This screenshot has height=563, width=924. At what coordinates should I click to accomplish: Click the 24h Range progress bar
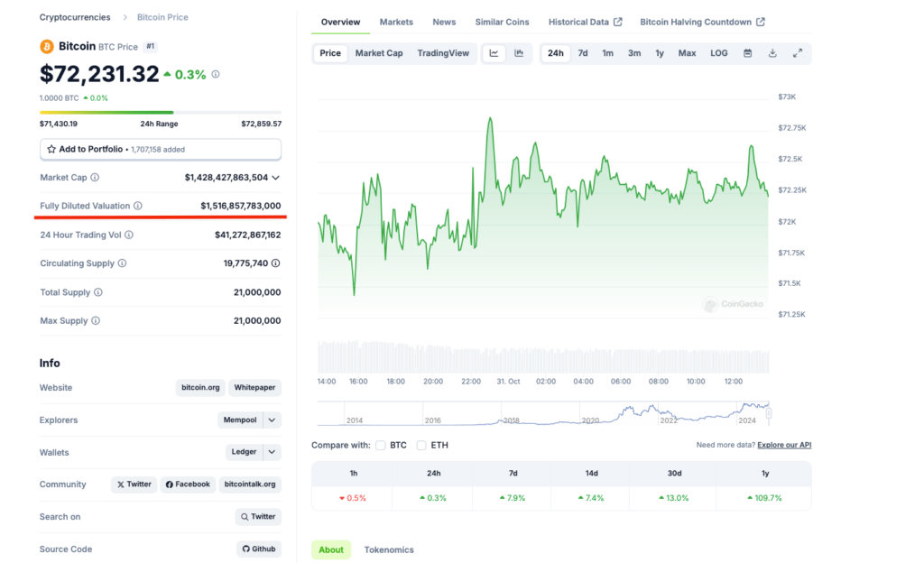[x=161, y=112]
